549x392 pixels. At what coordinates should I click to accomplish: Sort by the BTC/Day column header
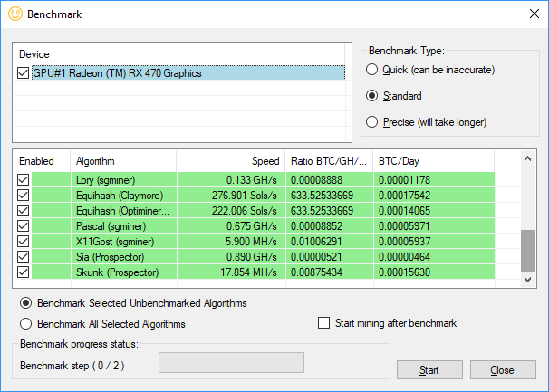point(434,161)
